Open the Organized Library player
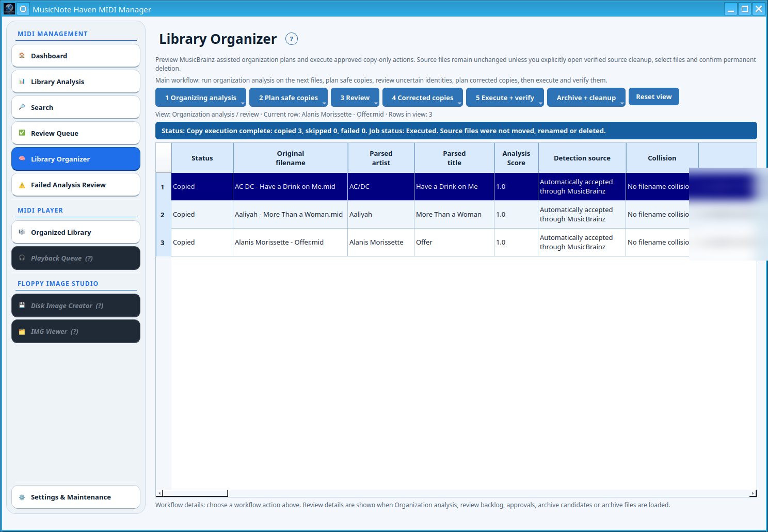The width and height of the screenshot is (768, 532). (76, 232)
